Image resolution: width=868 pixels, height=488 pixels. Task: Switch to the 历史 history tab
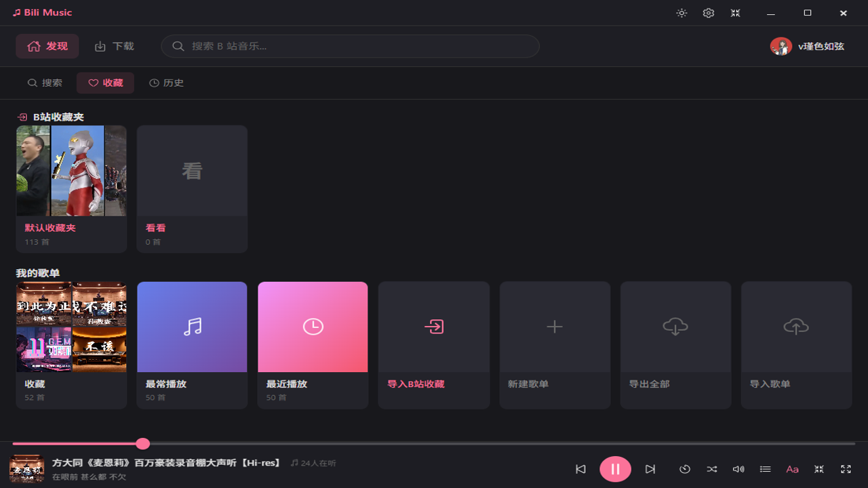click(x=166, y=83)
